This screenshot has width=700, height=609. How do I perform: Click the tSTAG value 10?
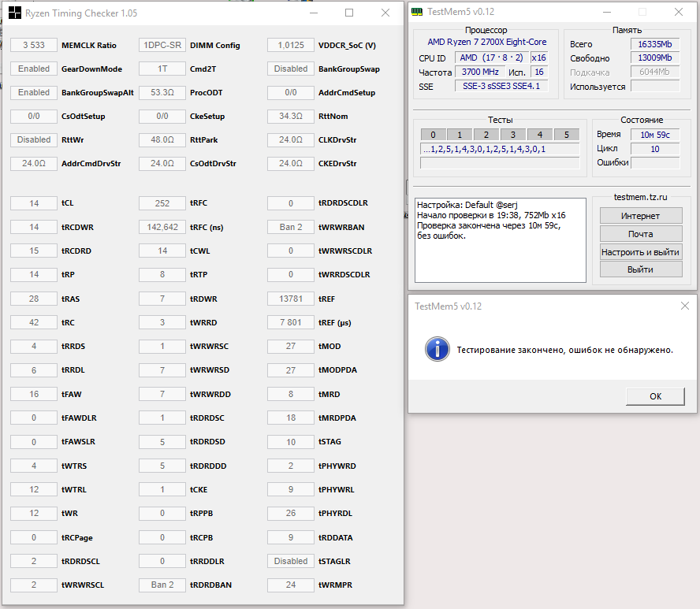click(291, 442)
